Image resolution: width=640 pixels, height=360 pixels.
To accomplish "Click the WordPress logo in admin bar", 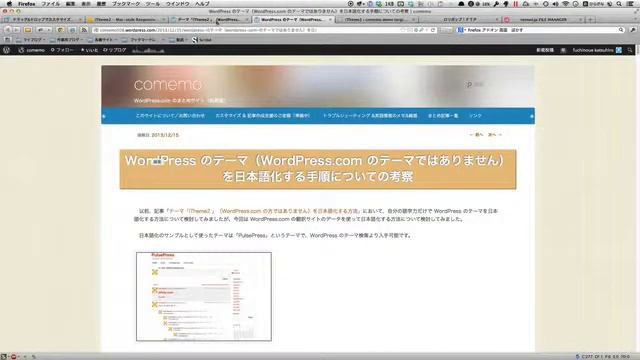I will click(7, 50).
